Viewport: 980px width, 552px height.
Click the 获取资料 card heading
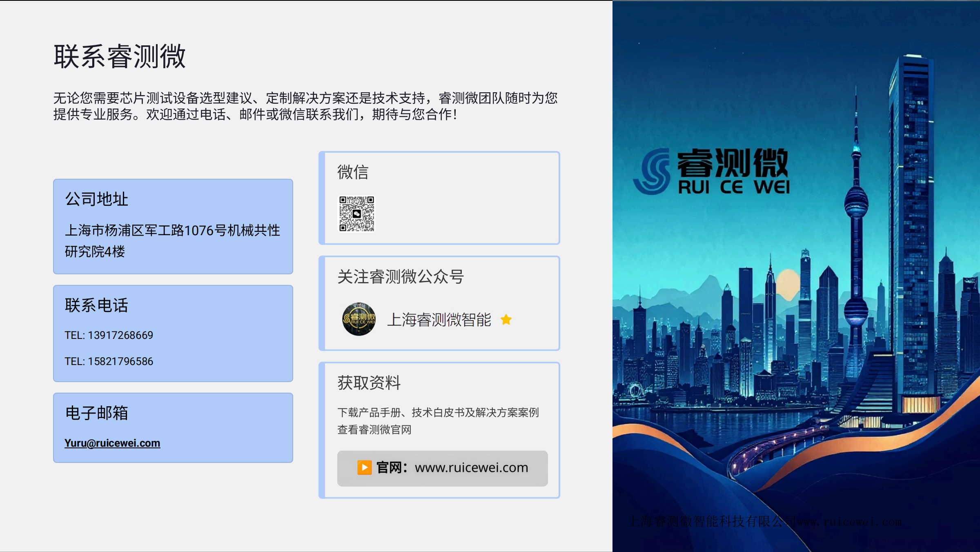369,383
